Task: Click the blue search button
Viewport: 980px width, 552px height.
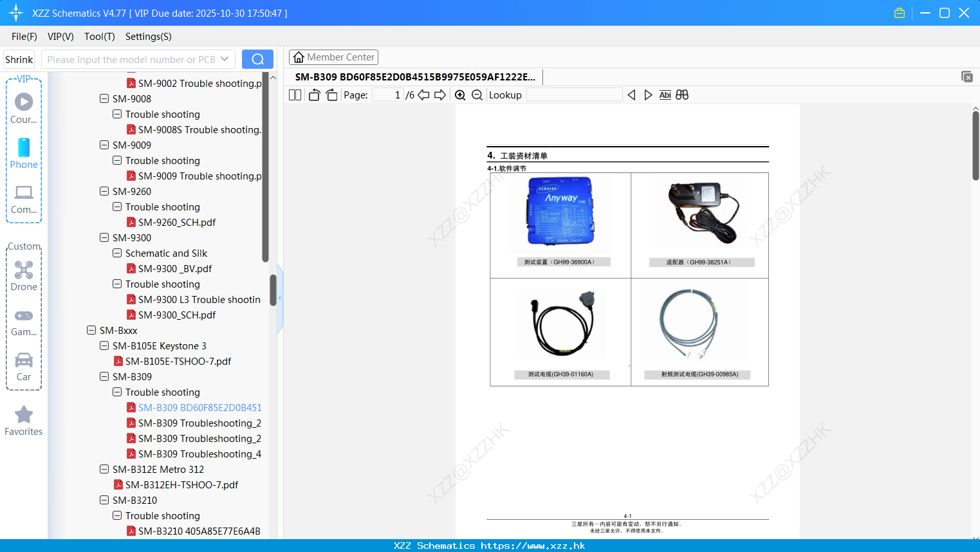Action: click(257, 59)
